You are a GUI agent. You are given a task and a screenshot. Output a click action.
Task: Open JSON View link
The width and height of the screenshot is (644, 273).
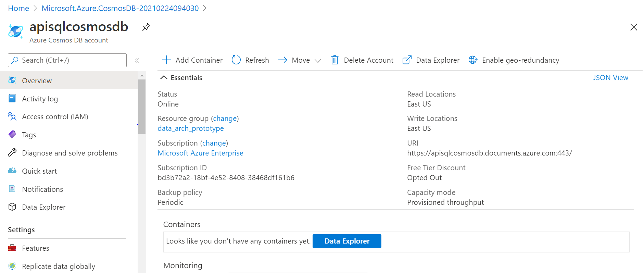coord(610,78)
